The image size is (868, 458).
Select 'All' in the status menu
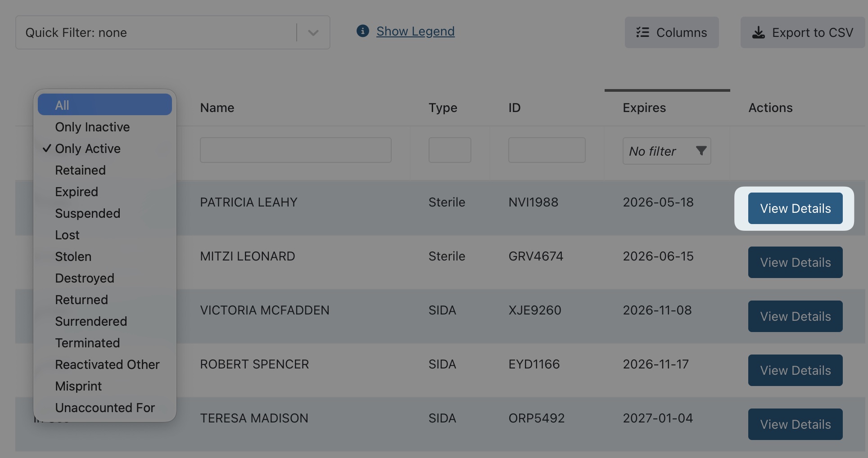(104, 105)
